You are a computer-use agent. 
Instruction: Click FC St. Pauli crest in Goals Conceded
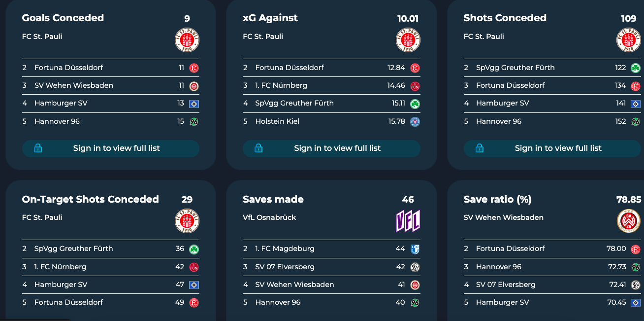click(187, 40)
